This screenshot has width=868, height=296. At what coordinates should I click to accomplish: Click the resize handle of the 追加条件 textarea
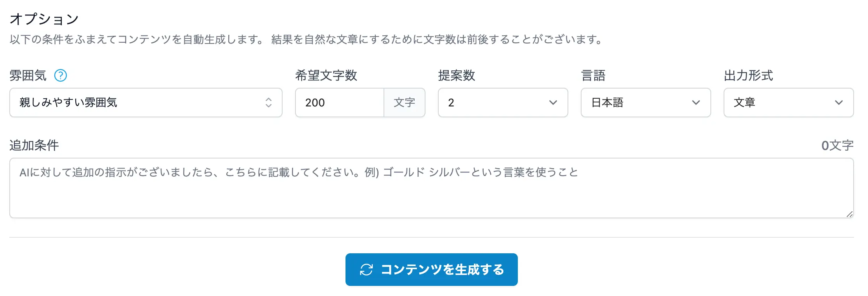pos(849,214)
